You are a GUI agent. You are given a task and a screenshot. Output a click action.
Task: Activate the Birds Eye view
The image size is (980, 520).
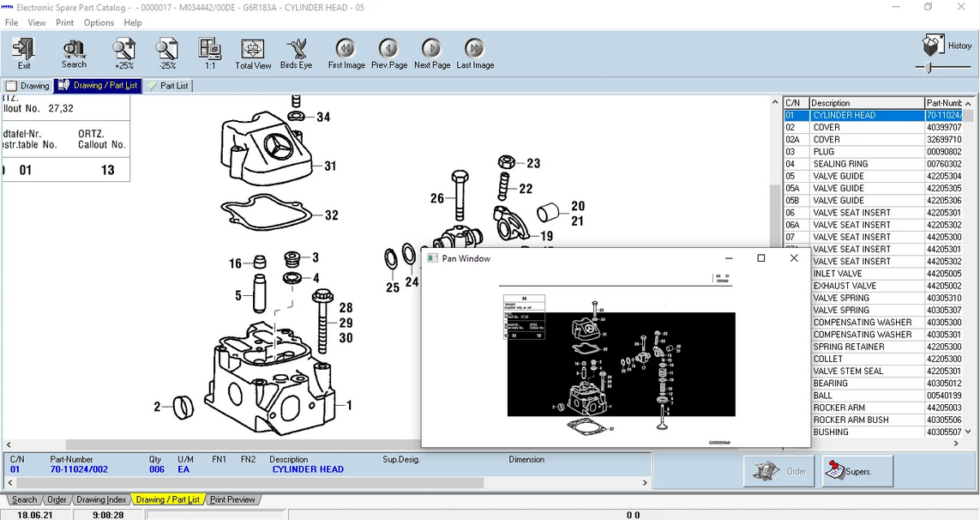click(x=297, y=52)
